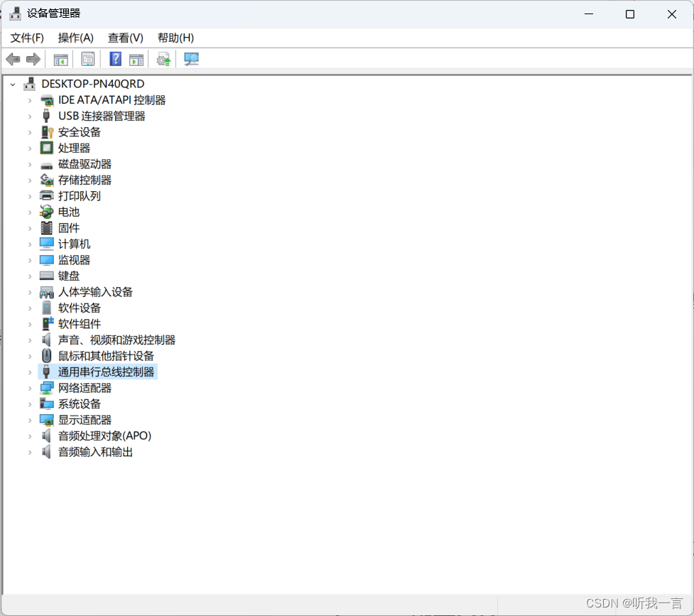
Task: Minimize the 设备管理器 window
Action: point(589,14)
